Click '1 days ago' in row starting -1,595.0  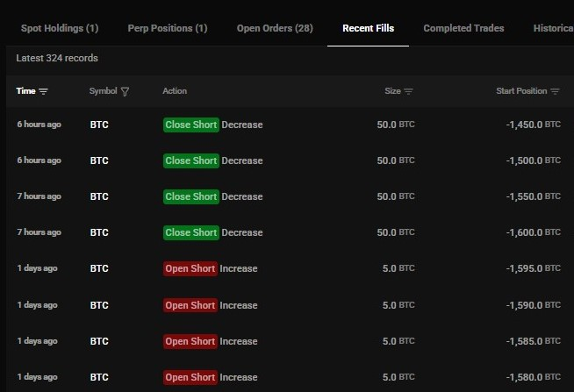coord(37,268)
